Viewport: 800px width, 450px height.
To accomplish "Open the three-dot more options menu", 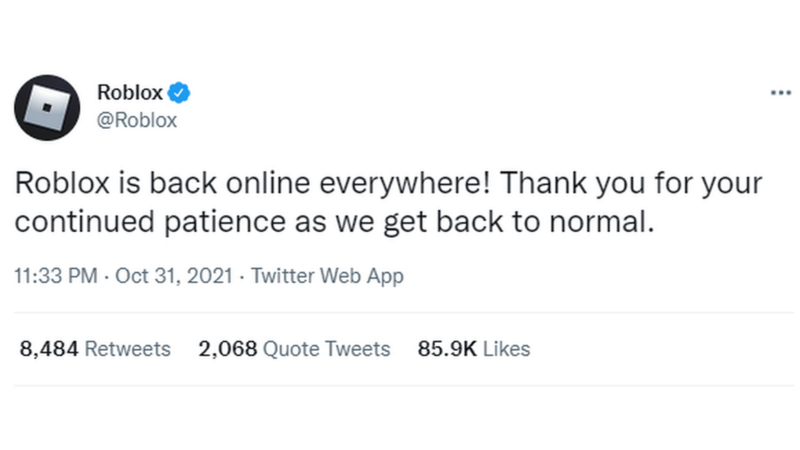I will click(x=780, y=93).
